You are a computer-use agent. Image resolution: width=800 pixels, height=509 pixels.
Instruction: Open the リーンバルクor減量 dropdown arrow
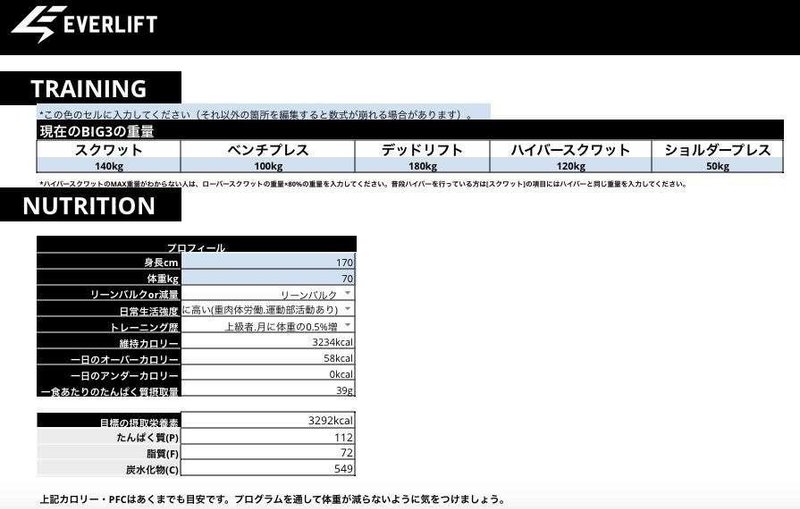click(x=347, y=293)
